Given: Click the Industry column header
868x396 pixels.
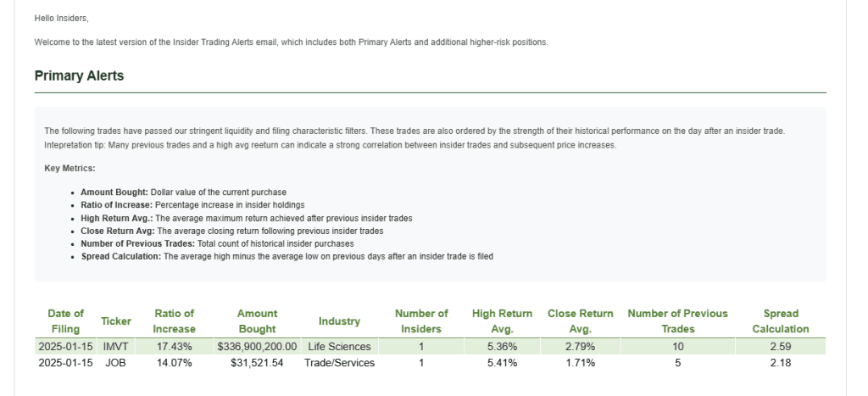Looking at the screenshot, I should (x=339, y=321).
